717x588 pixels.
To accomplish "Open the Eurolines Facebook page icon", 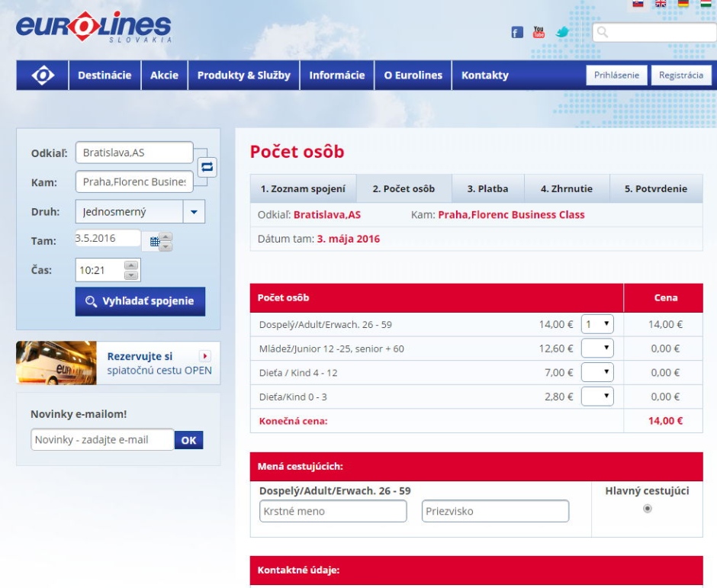I will (x=517, y=33).
